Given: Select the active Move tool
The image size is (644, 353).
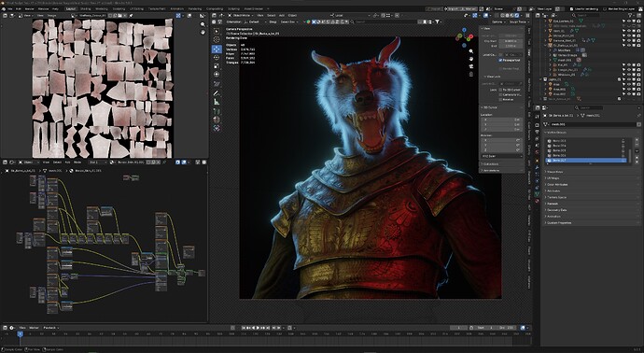Looking at the screenshot, I should [x=217, y=49].
